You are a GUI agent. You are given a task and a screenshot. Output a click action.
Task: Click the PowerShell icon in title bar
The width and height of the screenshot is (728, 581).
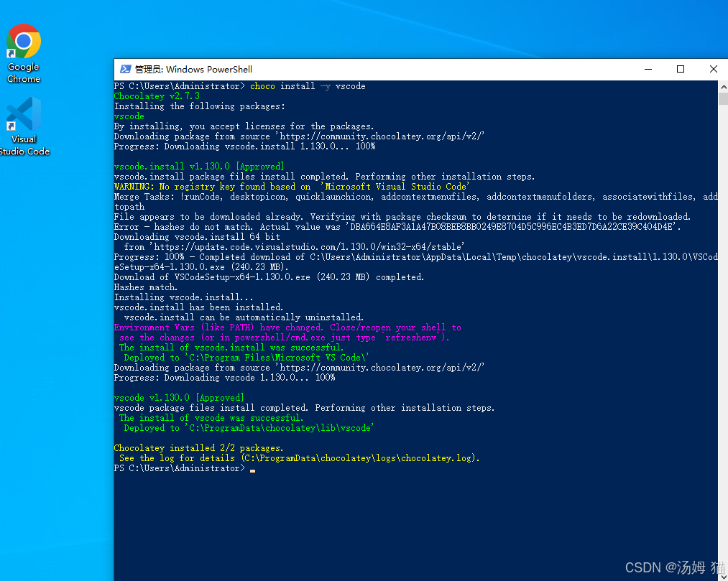point(125,69)
